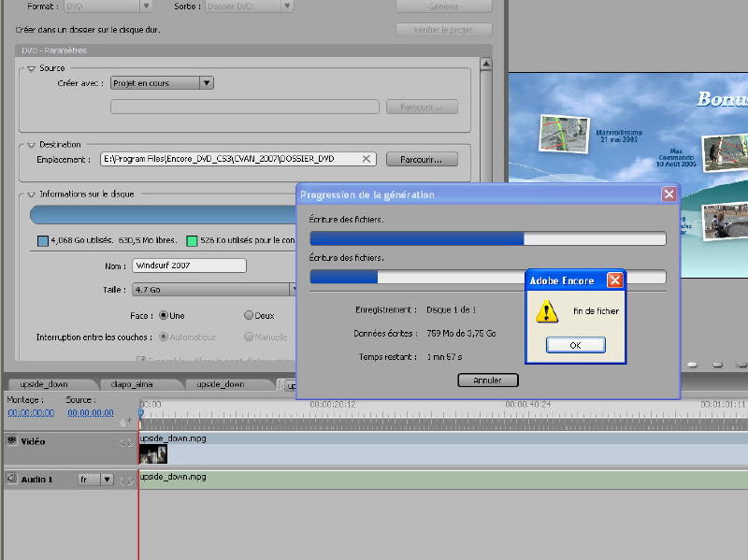Open the Sortie dropdown

[x=249, y=7]
